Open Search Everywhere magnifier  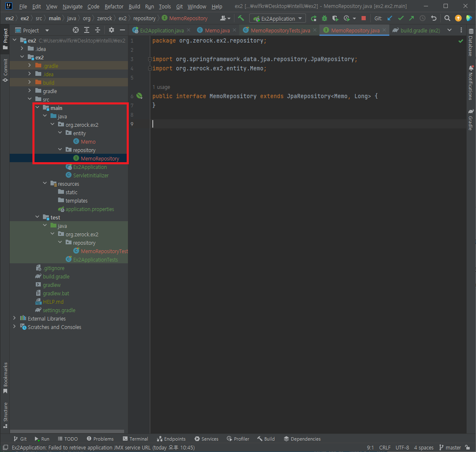coord(447,18)
